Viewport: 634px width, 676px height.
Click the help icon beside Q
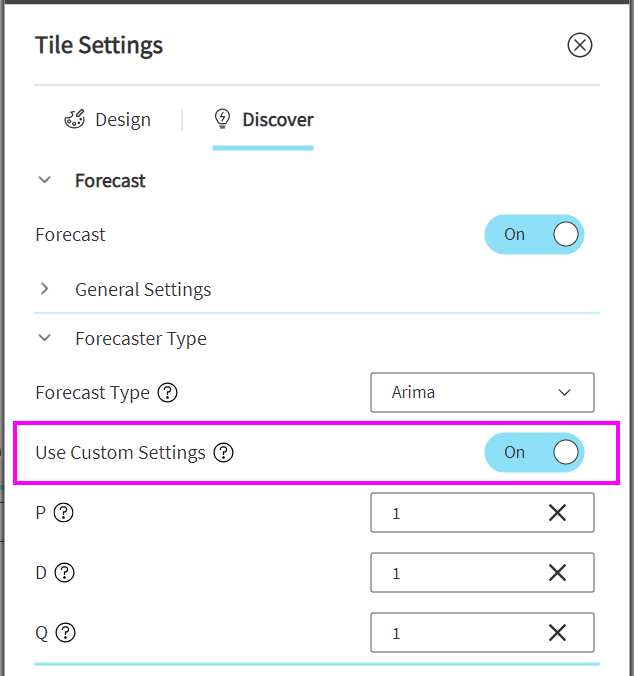[x=66, y=633]
